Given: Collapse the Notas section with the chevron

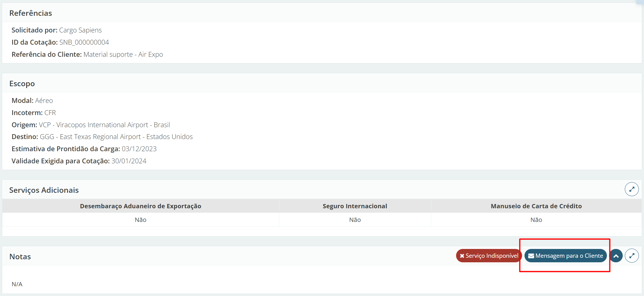Looking at the screenshot, I should click(x=616, y=256).
